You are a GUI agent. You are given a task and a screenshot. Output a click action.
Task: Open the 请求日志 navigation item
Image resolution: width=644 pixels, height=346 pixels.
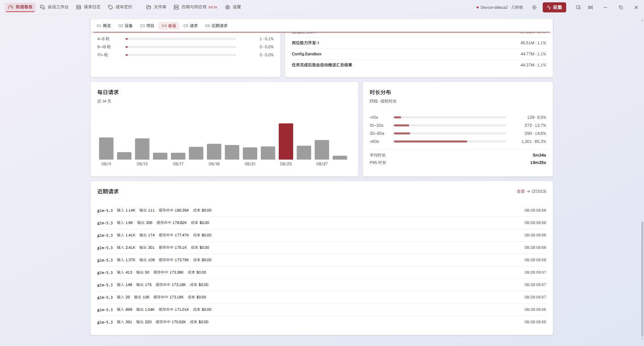tap(88, 7)
